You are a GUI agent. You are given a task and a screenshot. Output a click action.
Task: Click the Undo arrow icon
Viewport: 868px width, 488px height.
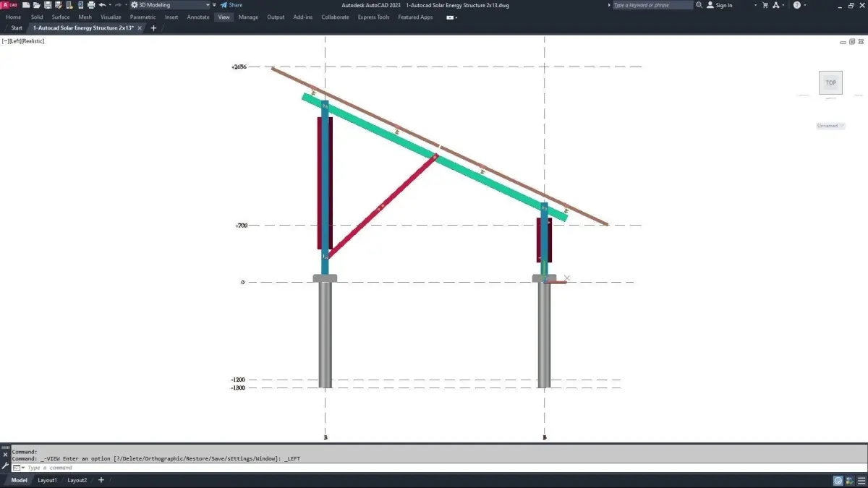point(102,5)
